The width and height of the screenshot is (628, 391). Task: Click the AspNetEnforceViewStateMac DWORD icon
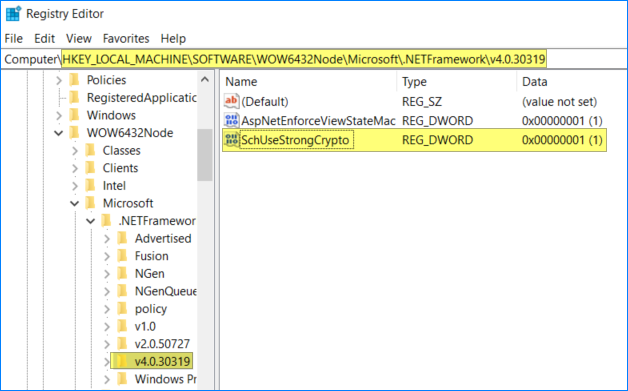(231, 120)
